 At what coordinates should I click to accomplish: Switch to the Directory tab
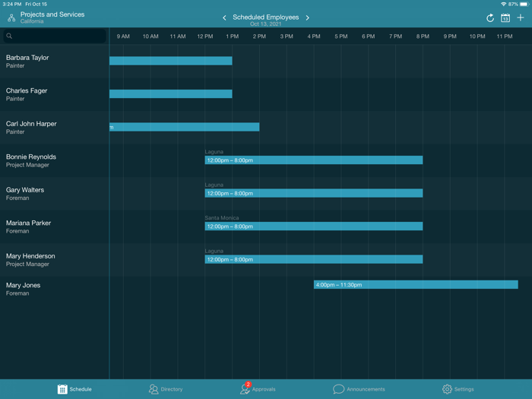pos(166,389)
